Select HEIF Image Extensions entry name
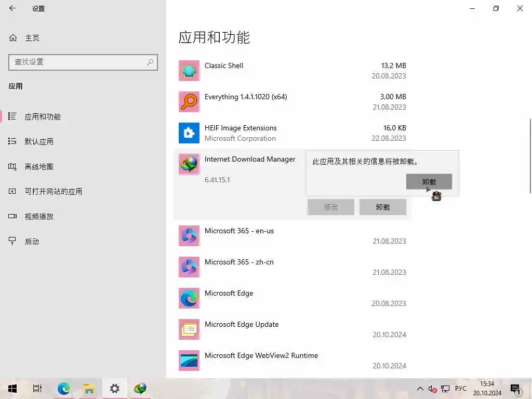Screen dimensions: 532x399 [241, 128]
